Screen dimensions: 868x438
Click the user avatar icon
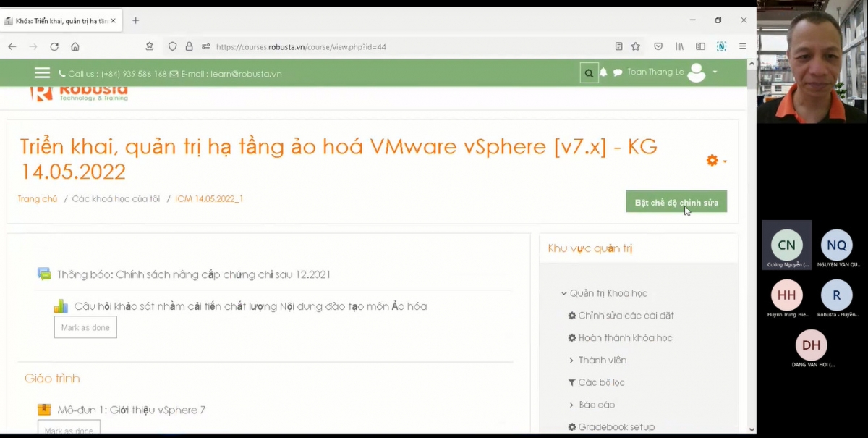point(696,72)
